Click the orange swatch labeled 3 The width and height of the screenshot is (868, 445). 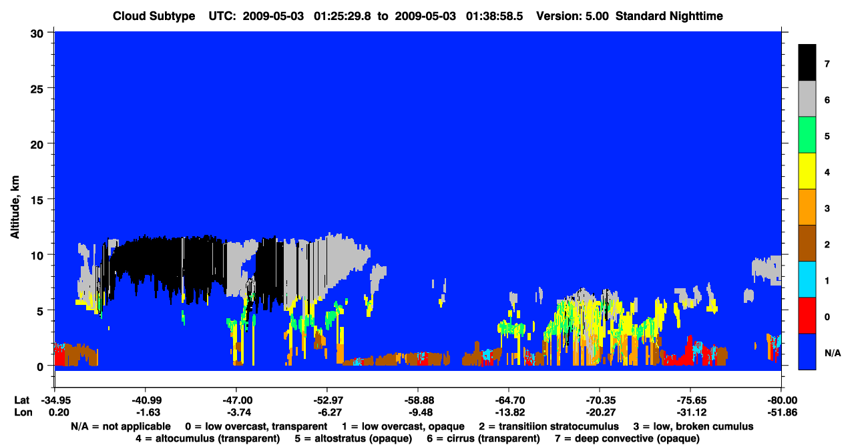click(807, 207)
